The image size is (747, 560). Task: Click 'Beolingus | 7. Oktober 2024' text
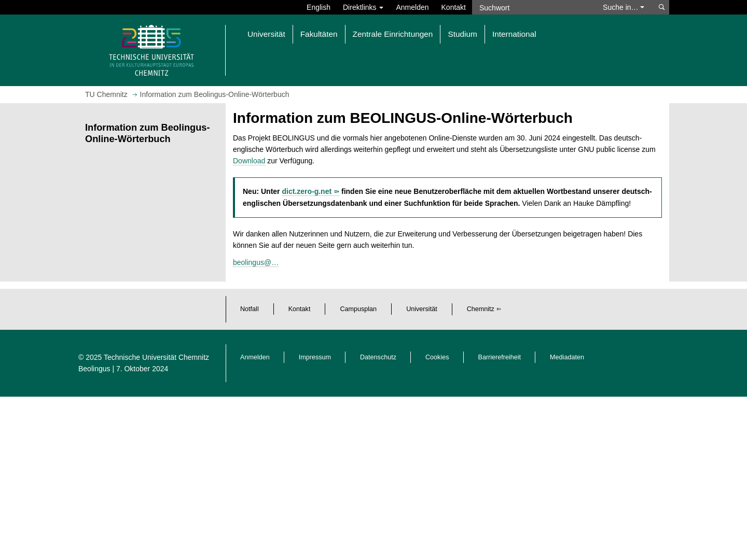tap(123, 369)
